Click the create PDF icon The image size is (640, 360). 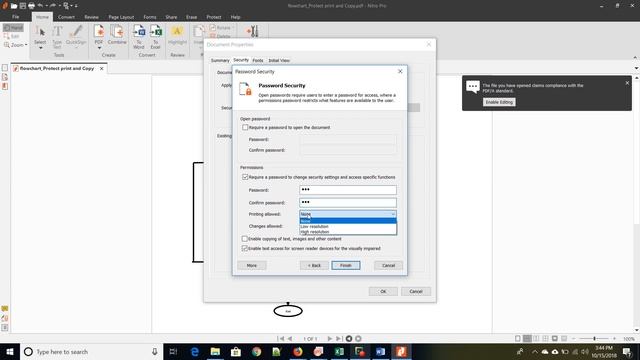[x=99, y=35]
